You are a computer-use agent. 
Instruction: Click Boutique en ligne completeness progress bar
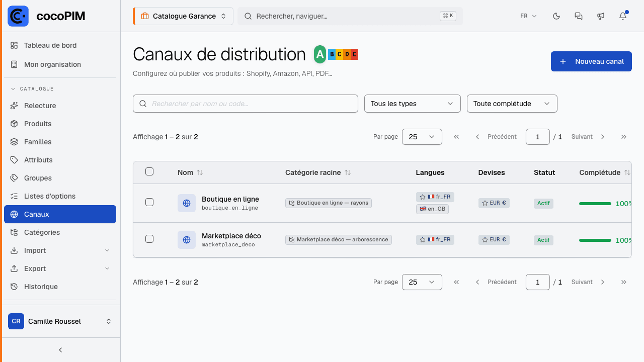(x=595, y=204)
